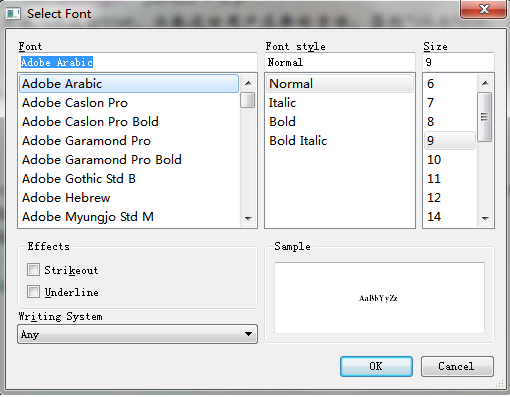Select Adobe Gothic Std B font
The image size is (510, 397).
tap(129, 179)
